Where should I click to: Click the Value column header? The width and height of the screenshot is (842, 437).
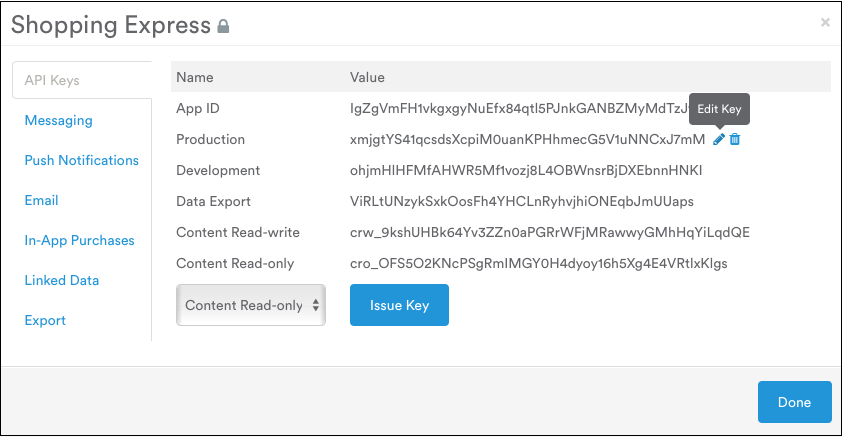pos(367,77)
